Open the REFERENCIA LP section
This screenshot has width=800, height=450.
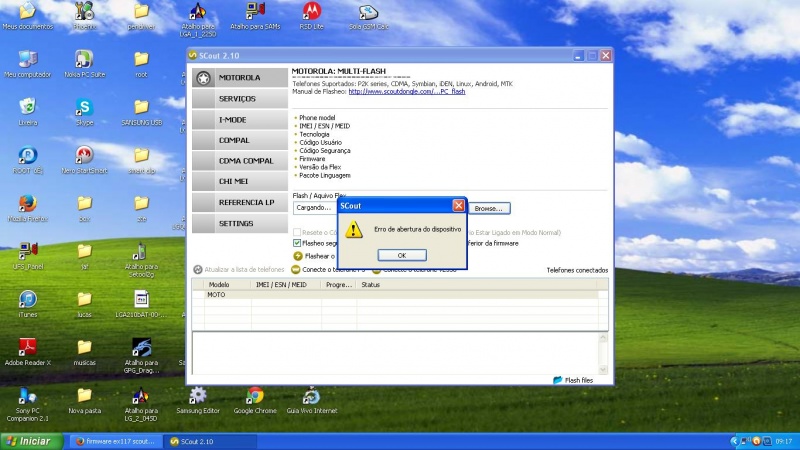pyautogui.click(x=240, y=202)
